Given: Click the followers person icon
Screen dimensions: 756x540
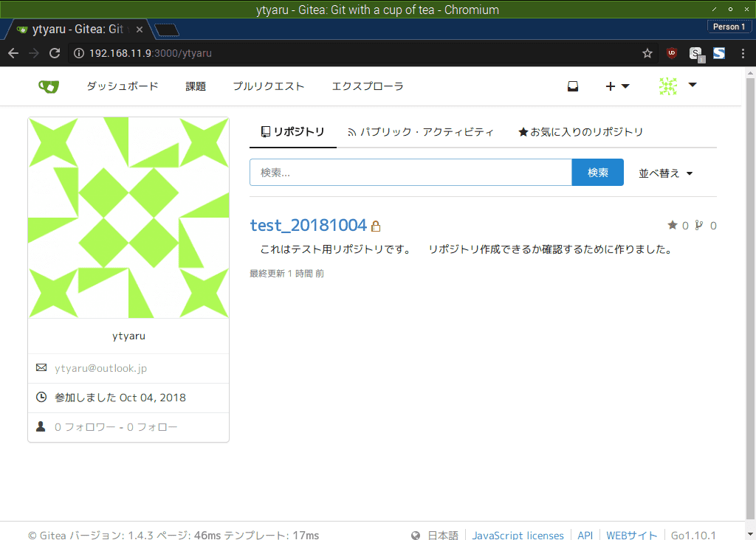Looking at the screenshot, I should coord(41,426).
